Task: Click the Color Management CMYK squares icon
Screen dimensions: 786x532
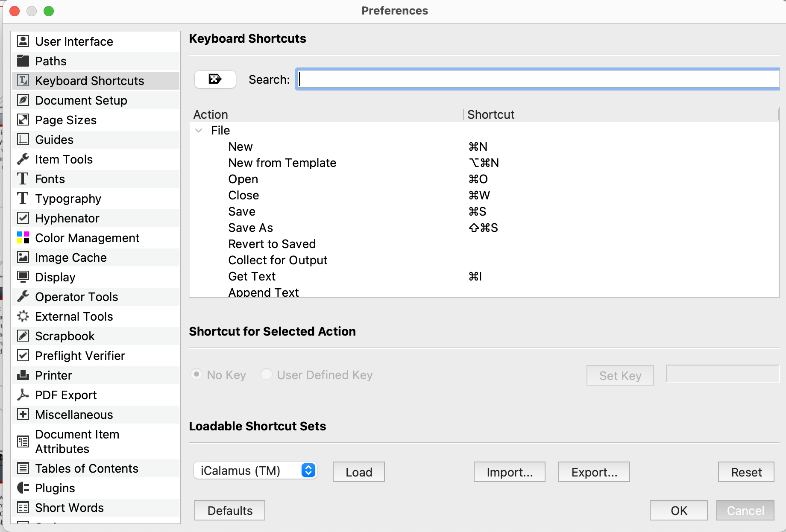Action: click(x=23, y=238)
